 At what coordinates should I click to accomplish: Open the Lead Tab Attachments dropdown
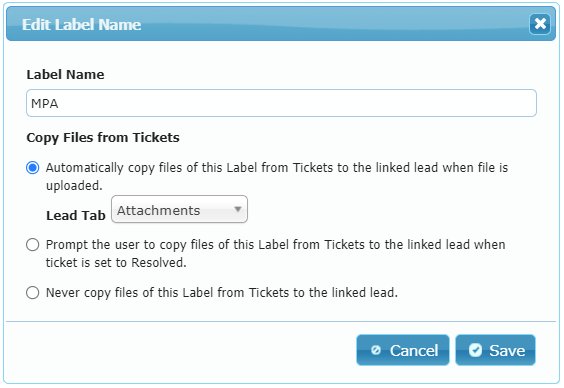[179, 209]
